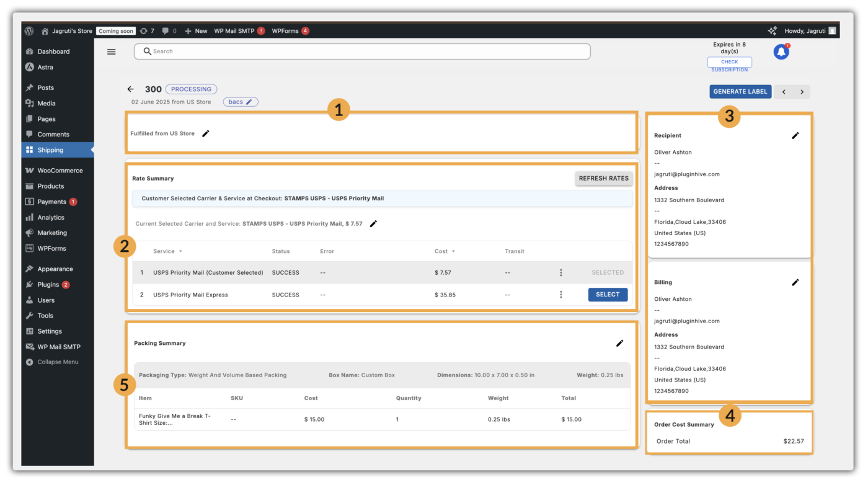The image size is (868, 482).
Task: Toggle the hamburger menu next to search
Action: (x=112, y=51)
